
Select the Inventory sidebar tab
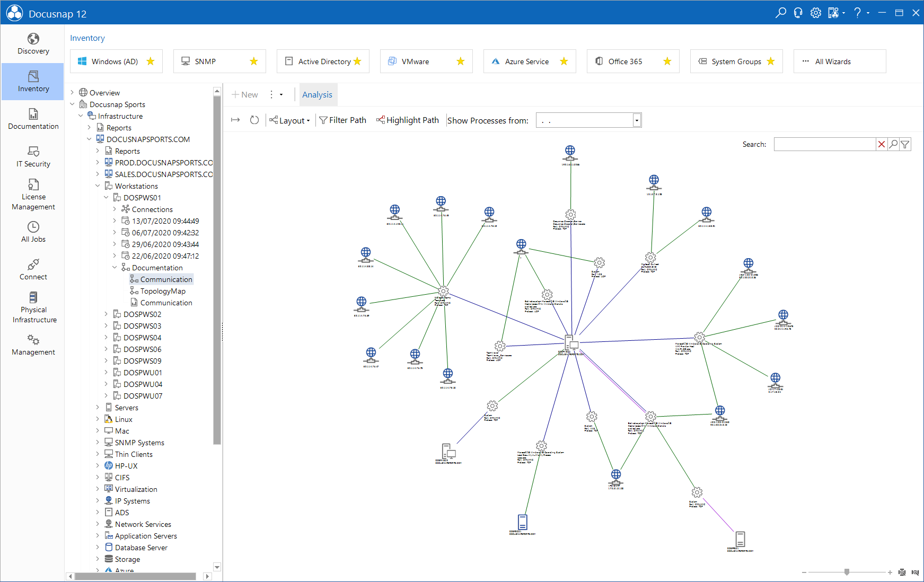33,82
